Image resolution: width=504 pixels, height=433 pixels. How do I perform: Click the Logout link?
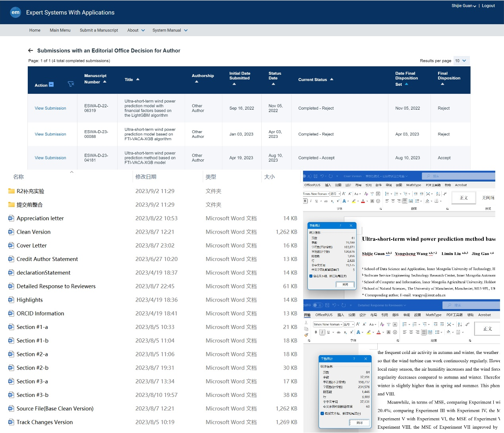coord(488,6)
